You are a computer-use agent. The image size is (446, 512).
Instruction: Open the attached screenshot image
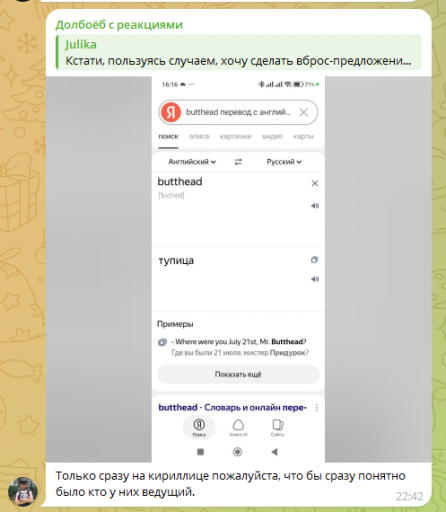[239, 269]
